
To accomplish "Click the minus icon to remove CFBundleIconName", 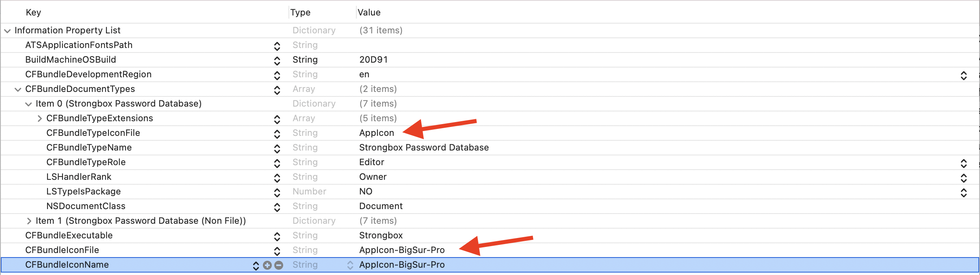I will click(x=279, y=265).
